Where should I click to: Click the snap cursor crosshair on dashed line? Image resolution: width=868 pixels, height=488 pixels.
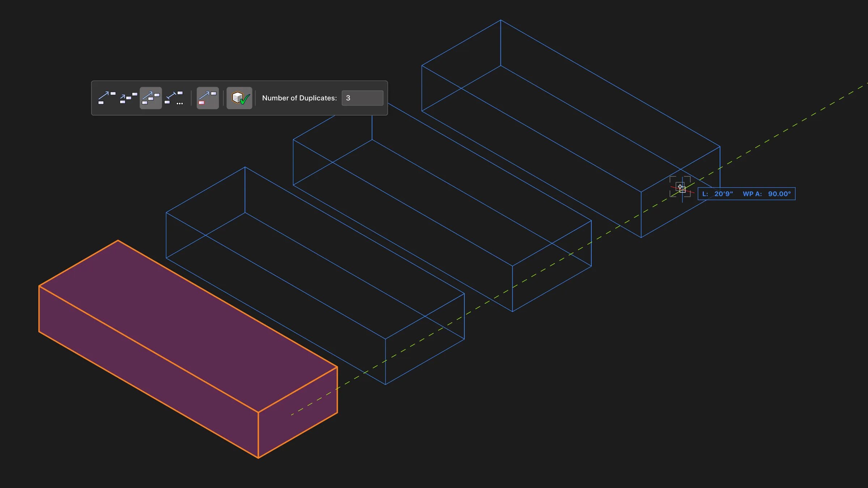point(681,188)
